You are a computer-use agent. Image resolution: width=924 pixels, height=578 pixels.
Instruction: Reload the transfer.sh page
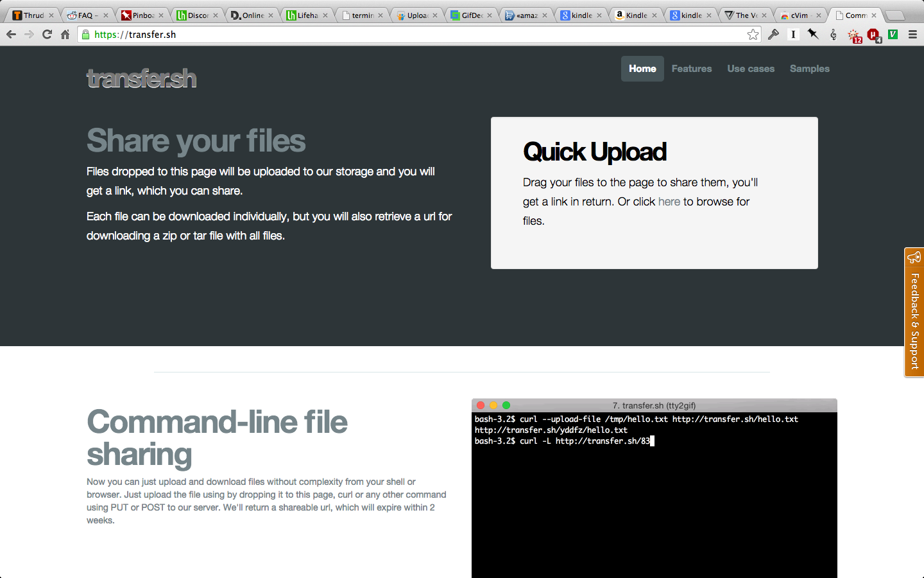click(47, 34)
